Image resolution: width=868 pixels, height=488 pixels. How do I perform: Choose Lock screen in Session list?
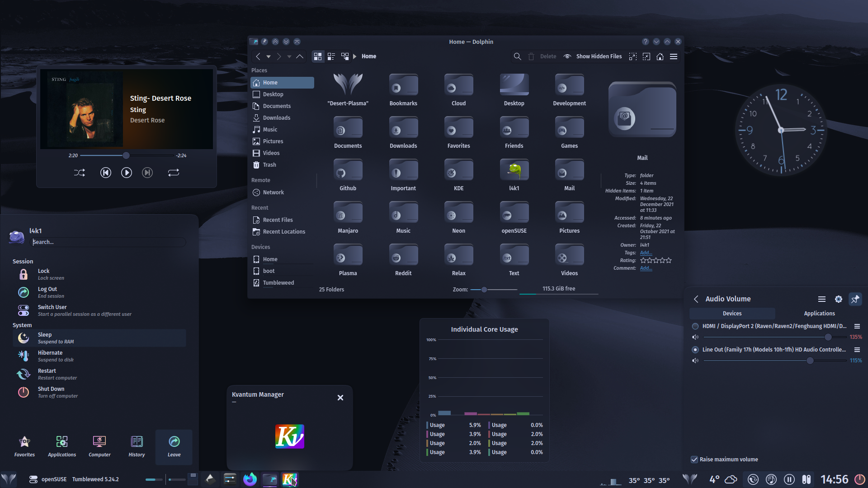coord(99,274)
